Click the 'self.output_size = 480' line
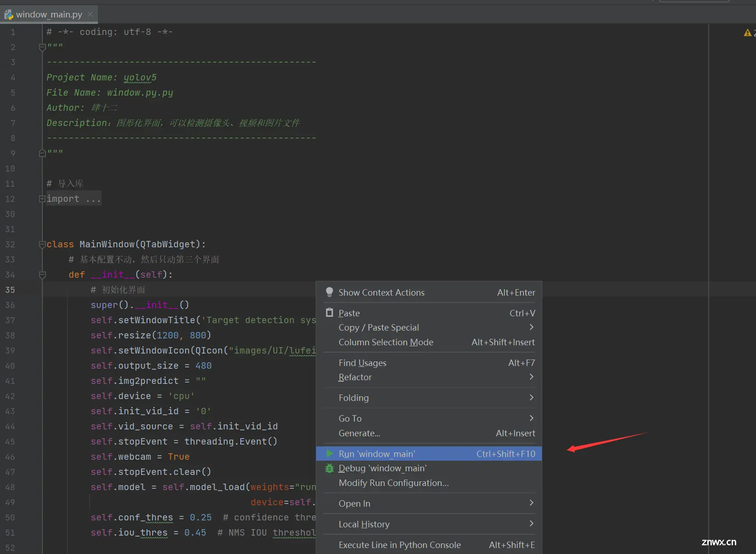This screenshot has height=554, width=756. tap(151, 366)
